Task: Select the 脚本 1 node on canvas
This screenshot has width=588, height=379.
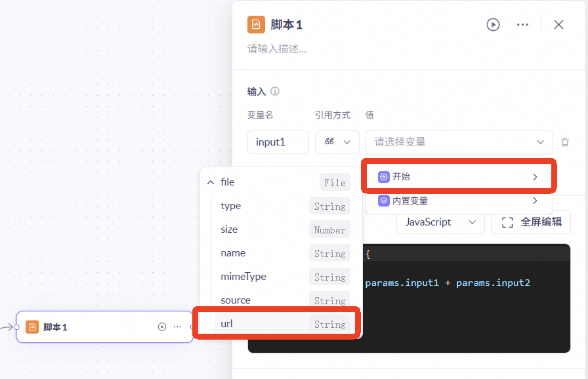Action: click(104, 327)
